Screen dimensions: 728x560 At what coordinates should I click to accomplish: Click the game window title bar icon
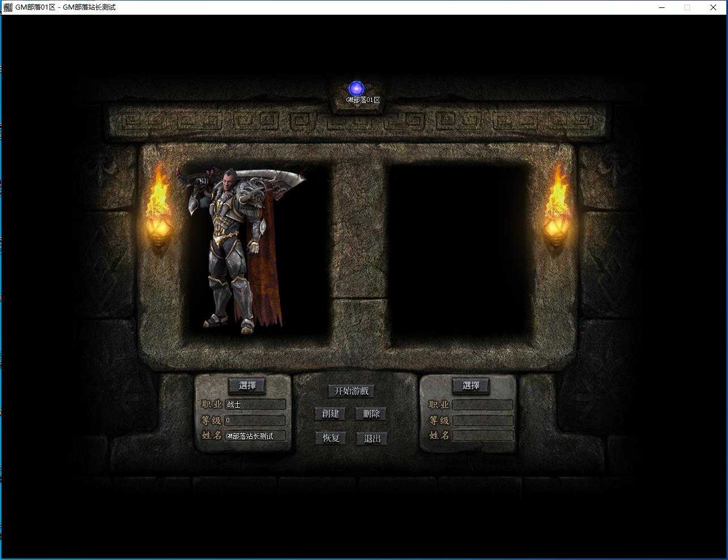[x=8, y=7]
